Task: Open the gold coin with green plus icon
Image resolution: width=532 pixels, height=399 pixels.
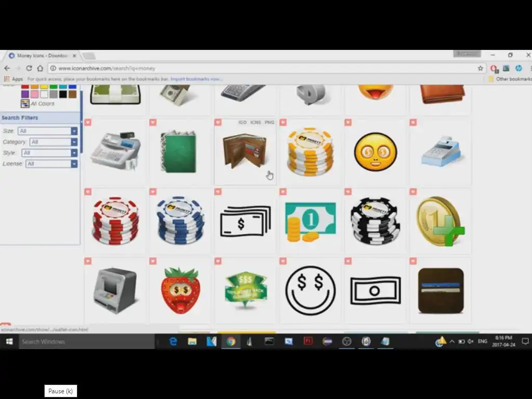Action: 440,221
